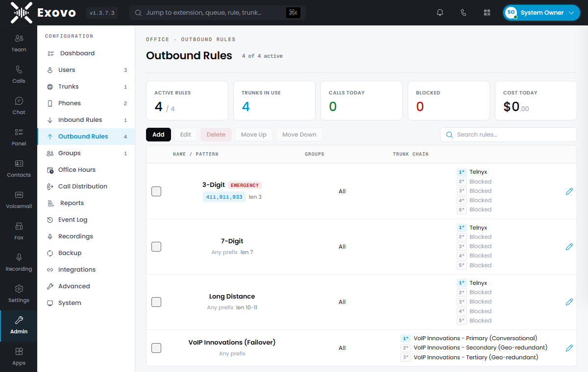The height and width of the screenshot is (372, 588).
Task: Open Backup in configuration menu
Action: 86,253
